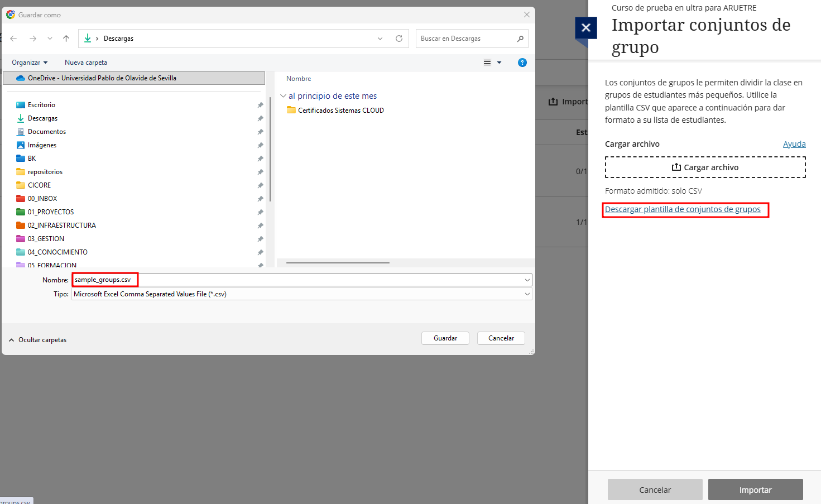The width and height of the screenshot is (821, 504).
Task: Open the Ayuda link
Action: click(x=794, y=144)
